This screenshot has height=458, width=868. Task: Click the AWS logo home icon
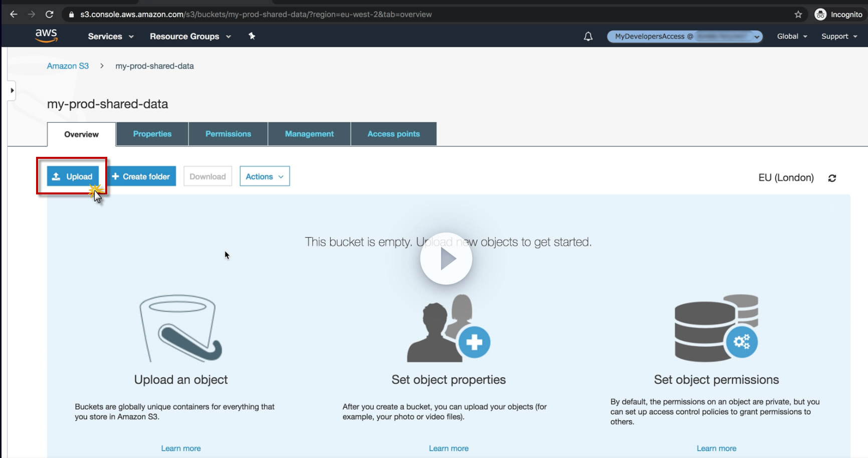click(46, 36)
